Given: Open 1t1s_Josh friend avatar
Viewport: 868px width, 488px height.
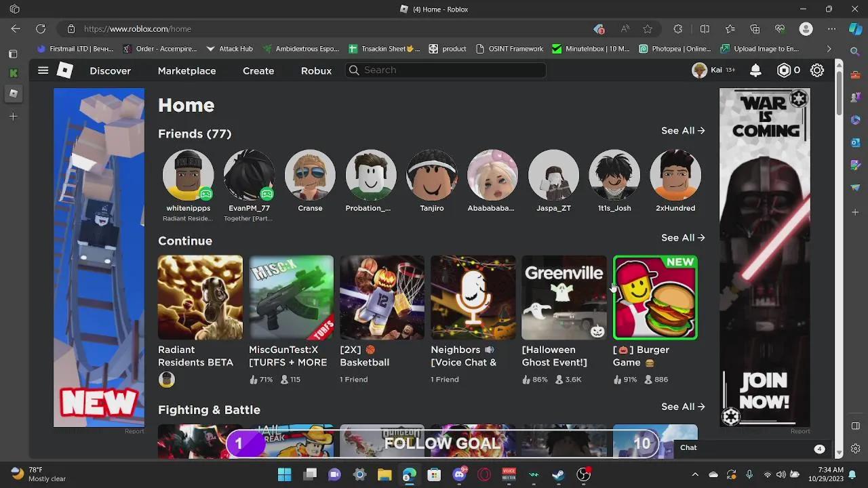Looking at the screenshot, I should click(x=614, y=176).
